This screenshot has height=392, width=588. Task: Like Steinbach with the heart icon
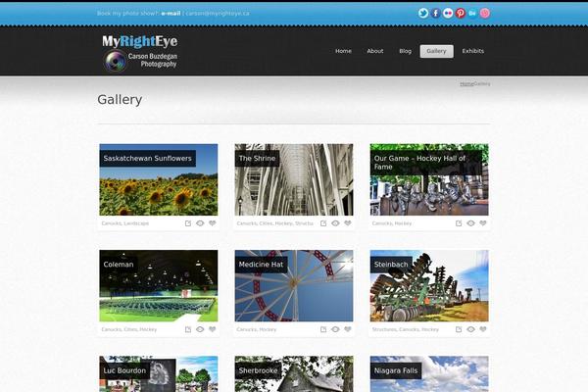(x=483, y=329)
